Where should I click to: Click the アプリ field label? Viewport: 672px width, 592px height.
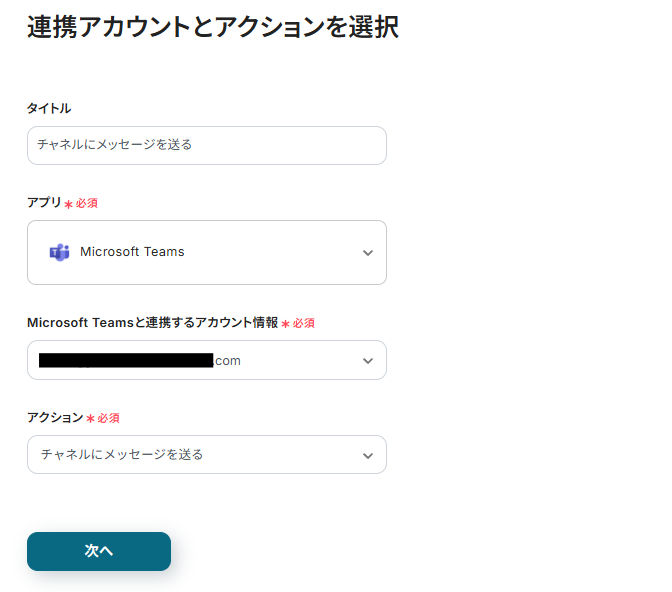[44, 202]
